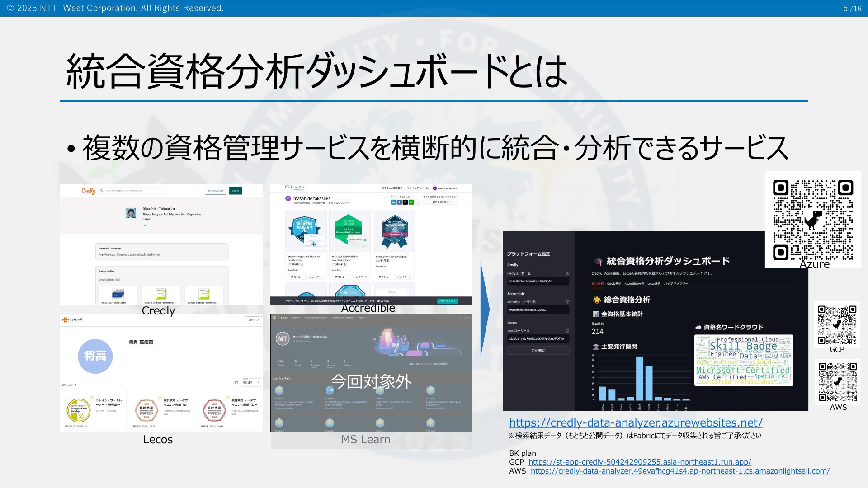Click the LecoS logo
868x488 pixels.
(x=72, y=320)
